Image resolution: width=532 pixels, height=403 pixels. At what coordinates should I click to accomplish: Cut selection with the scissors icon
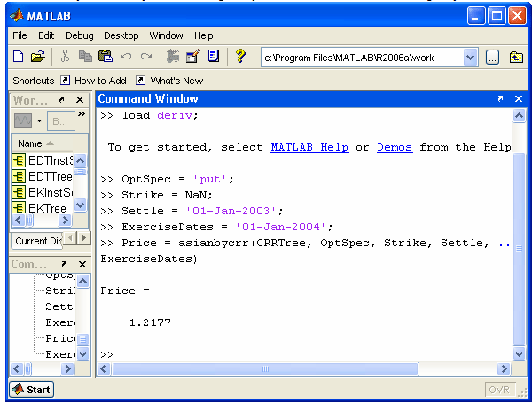pyautogui.click(x=65, y=57)
